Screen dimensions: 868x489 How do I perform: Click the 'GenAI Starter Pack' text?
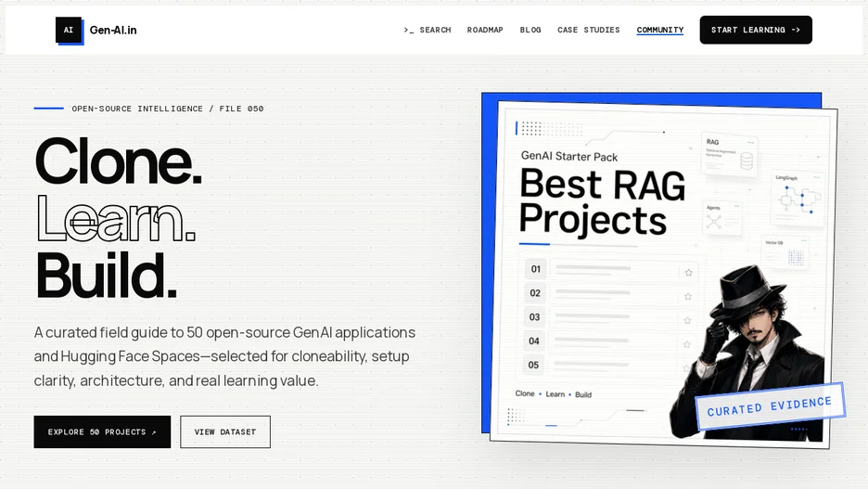click(569, 157)
